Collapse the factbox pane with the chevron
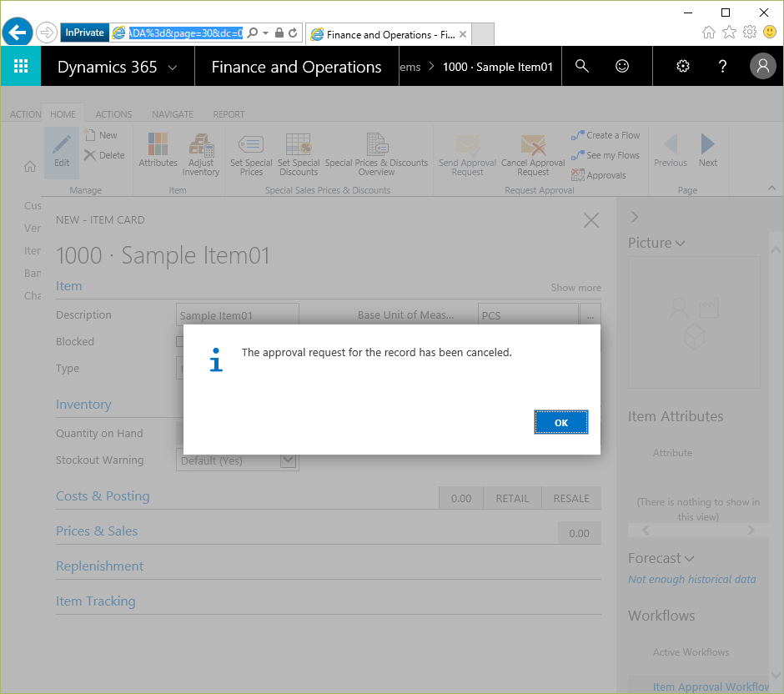784x694 pixels. (x=635, y=217)
